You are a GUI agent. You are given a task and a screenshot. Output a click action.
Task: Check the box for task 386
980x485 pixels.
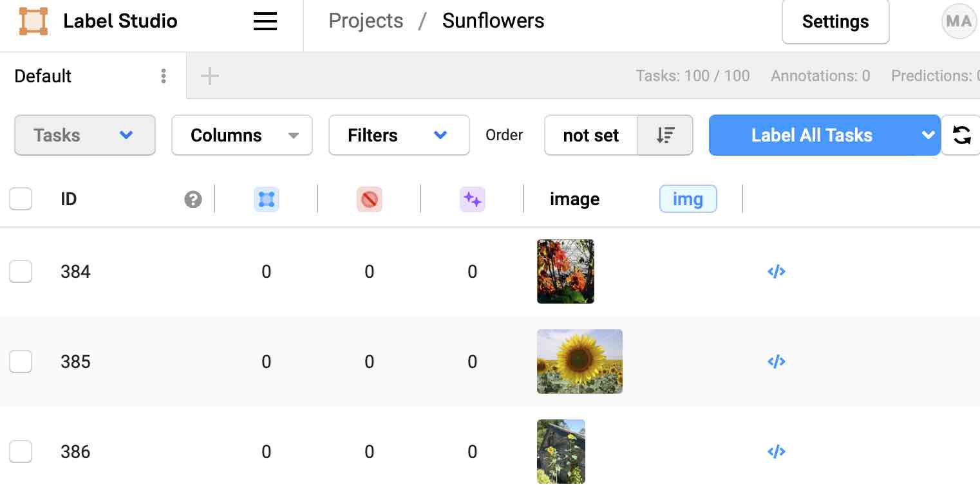tap(21, 452)
